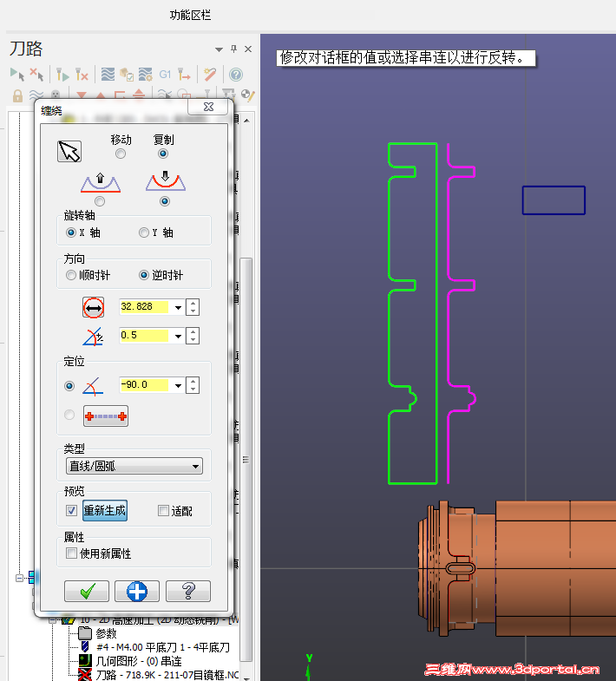Click the green chain contour in viewport
Viewport: 616px width, 681px height.
coord(436,312)
